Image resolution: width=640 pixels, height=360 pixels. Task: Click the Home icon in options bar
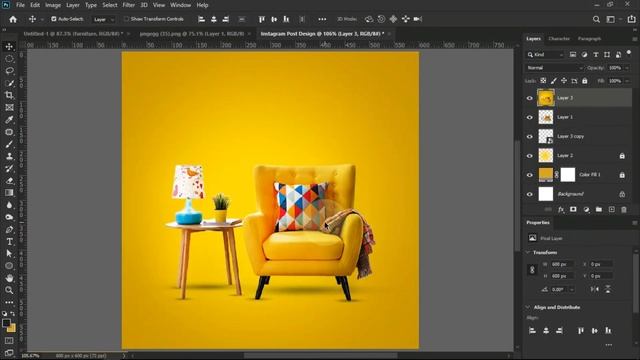coord(13,19)
